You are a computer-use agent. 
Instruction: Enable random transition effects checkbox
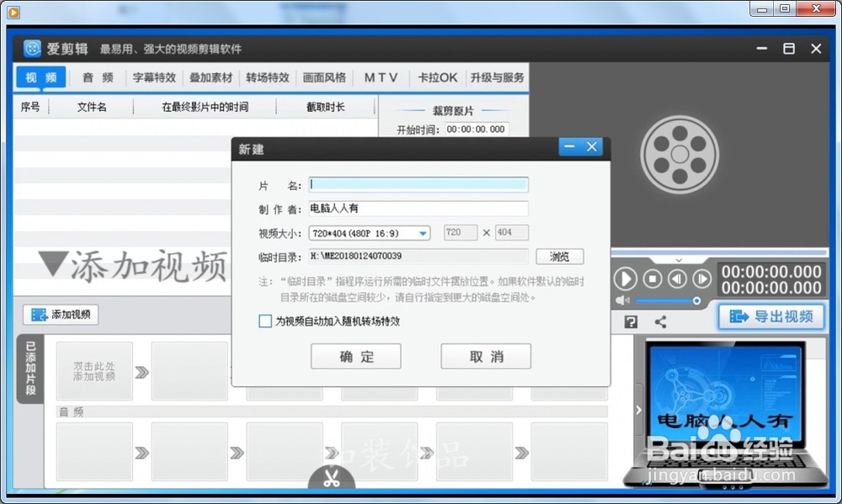265,321
